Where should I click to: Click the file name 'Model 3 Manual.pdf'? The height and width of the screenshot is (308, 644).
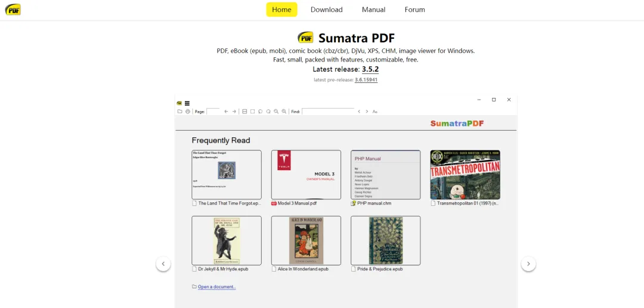(x=298, y=203)
